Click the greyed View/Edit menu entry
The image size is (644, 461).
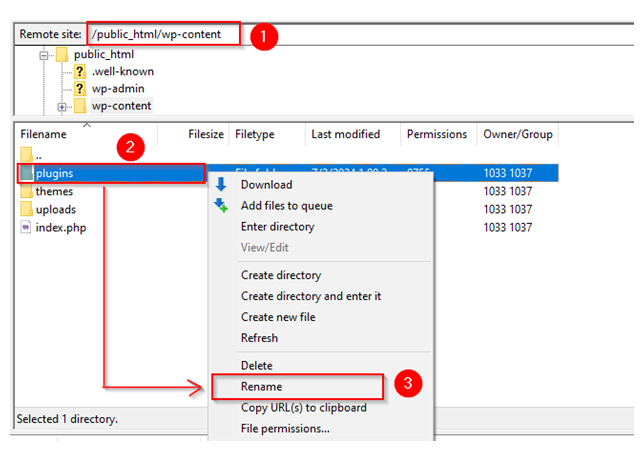point(321,248)
